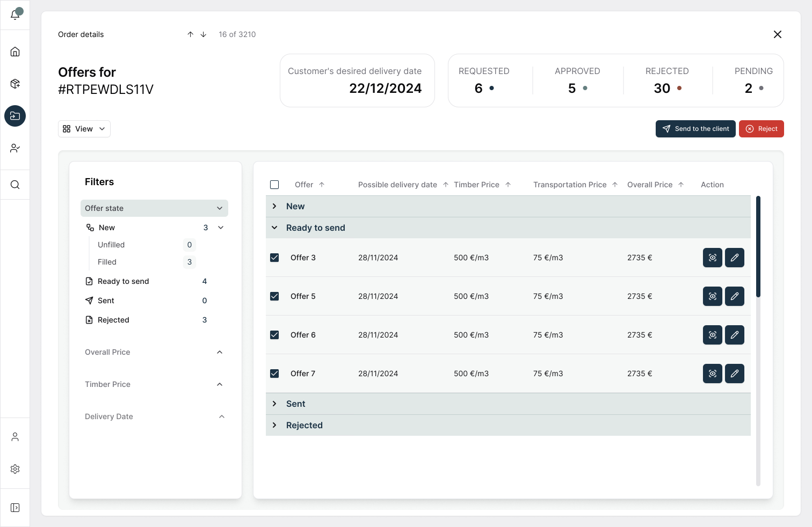The image size is (812, 527).
Task: Open the packages cube icon in sidebar
Action: [15, 84]
